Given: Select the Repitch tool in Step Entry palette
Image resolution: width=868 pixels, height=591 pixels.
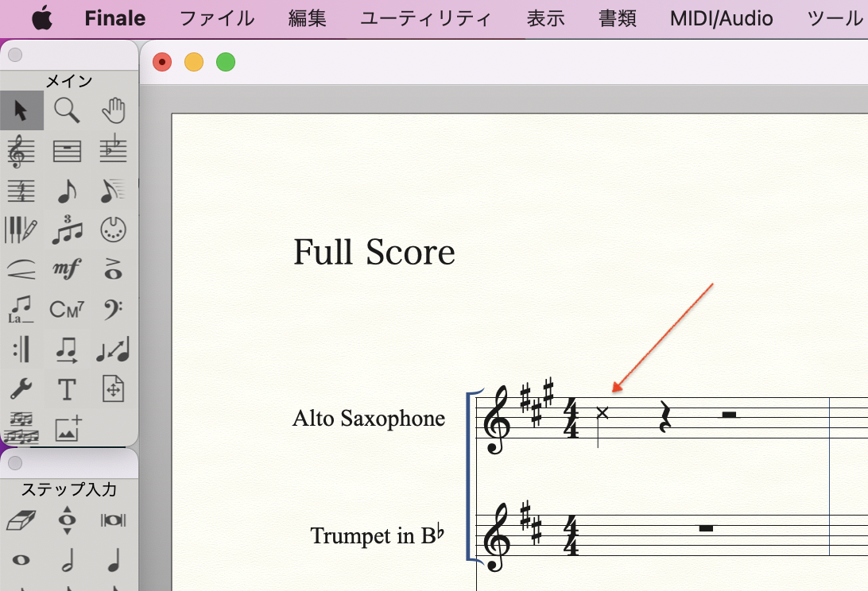Looking at the screenshot, I should coord(67,520).
